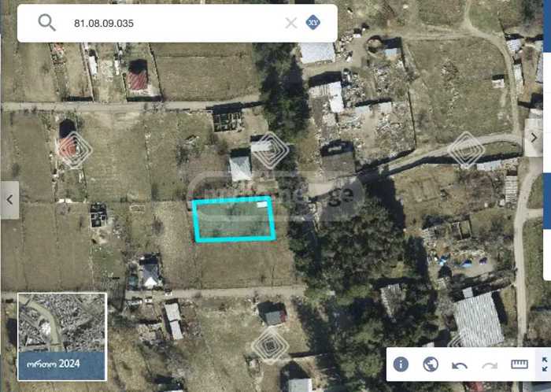Expand the right side panel arrow
Image resolution: width=551 pixels, height=392 pixels.
(534, 138)
